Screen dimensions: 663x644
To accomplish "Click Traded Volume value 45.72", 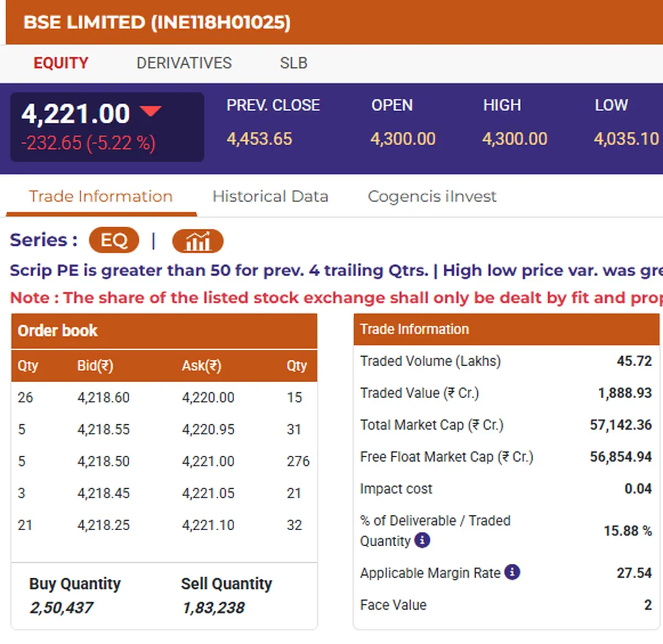I will click(634, 361).
